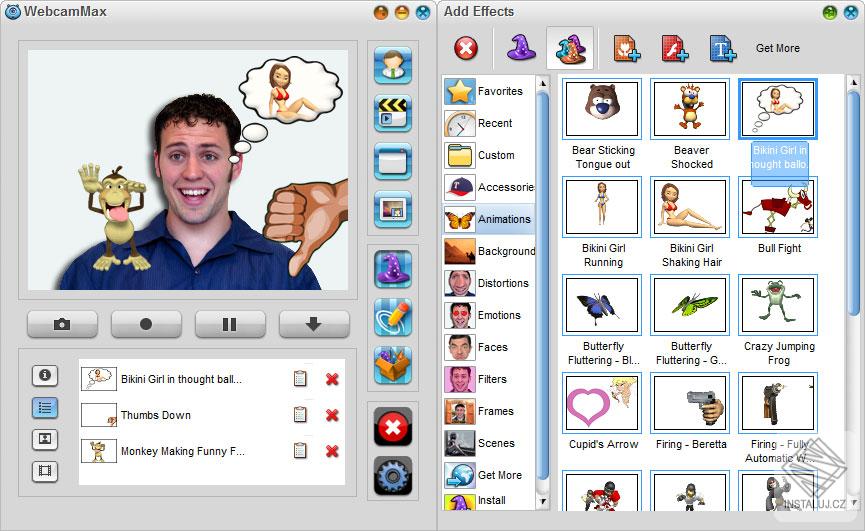The width and height of the screenshot is (865, 531).
Task: Open the Background category
Action: point(488,251)
